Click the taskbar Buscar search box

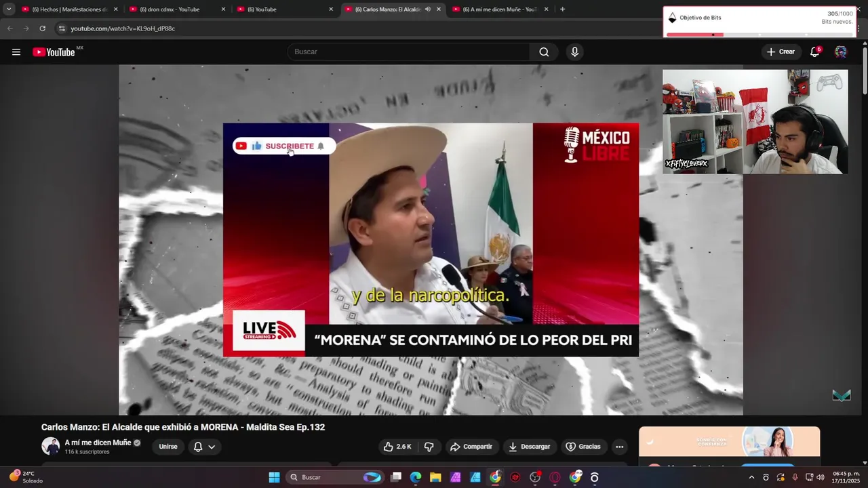[x=334, y=477]
